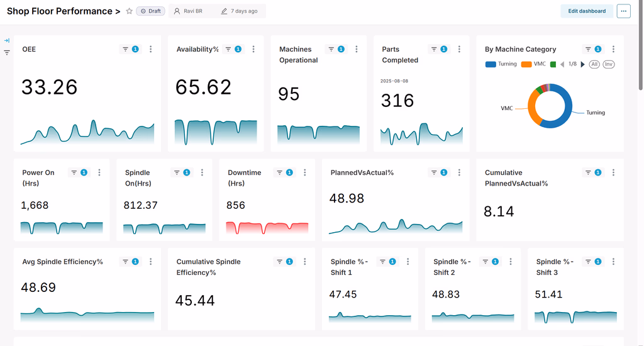Open kebab menu on Spindle % - Shift 3
Image resolution: width=644 pixels, height=346 pixels.
coord(613,262)
